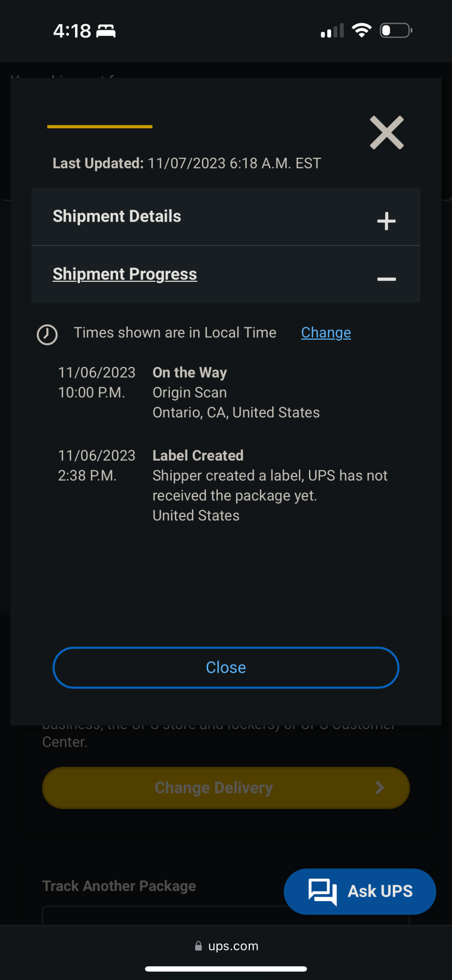Open the Ask UPS chat bubble icon

[x=322, y=891]
